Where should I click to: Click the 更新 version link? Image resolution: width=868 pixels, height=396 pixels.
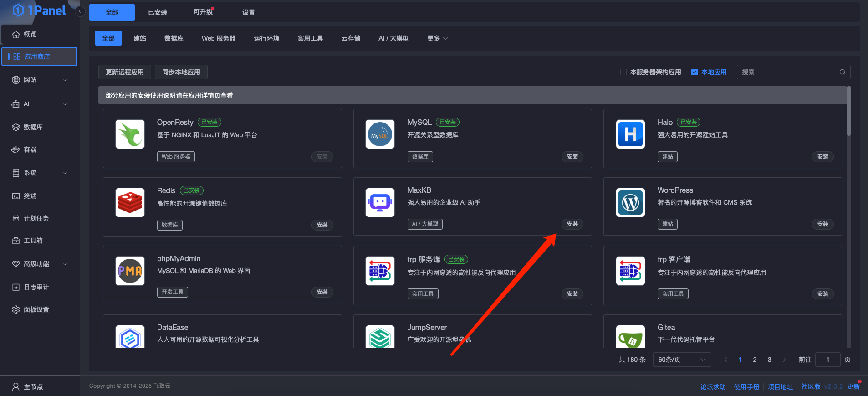pos(853,386)
